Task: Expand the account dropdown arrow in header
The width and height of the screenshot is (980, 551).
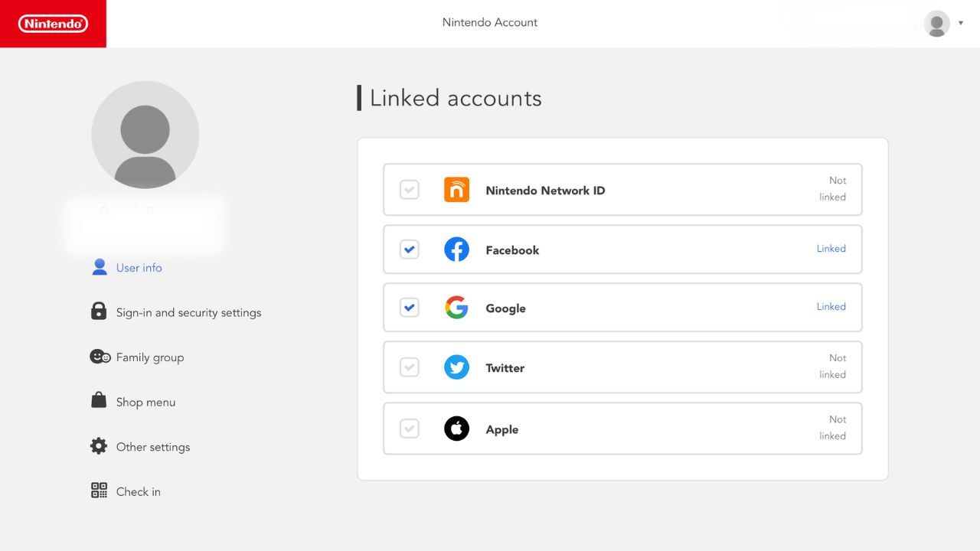Action: (x=961, y=23)
